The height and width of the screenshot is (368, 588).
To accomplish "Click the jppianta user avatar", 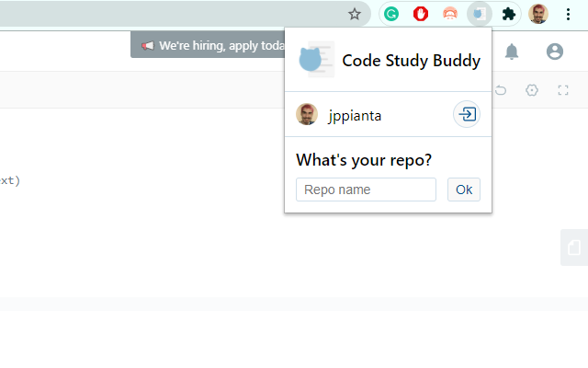I will click(307, 115).
